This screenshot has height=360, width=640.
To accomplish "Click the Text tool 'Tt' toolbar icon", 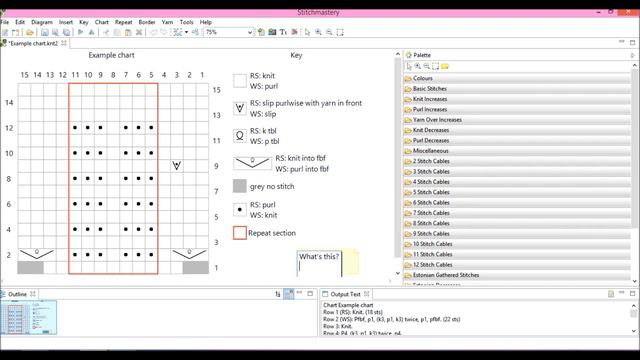I will (x=283, y=32).
